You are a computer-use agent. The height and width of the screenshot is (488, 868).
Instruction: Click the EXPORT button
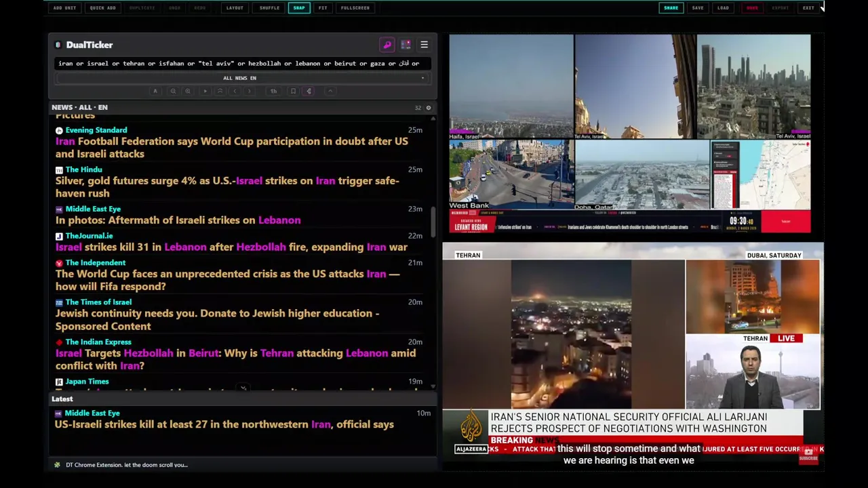point(781,8)
